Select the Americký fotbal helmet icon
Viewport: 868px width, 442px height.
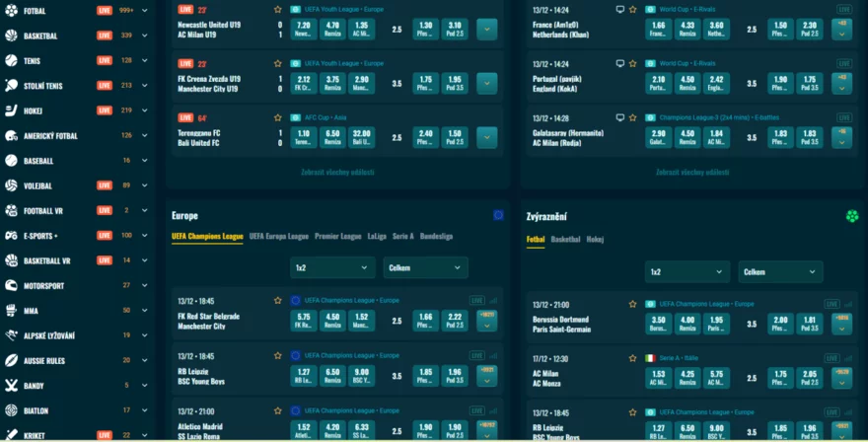[x=12, y=136]
